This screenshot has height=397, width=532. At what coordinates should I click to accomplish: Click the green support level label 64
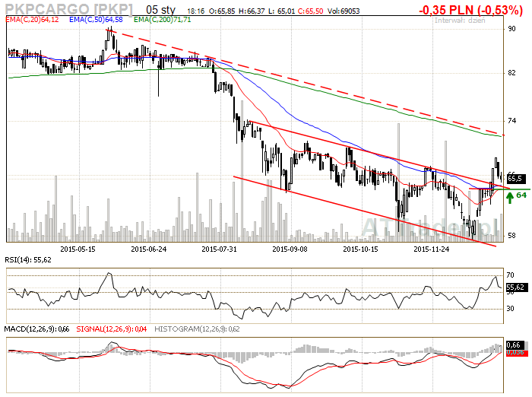[521, 195]
